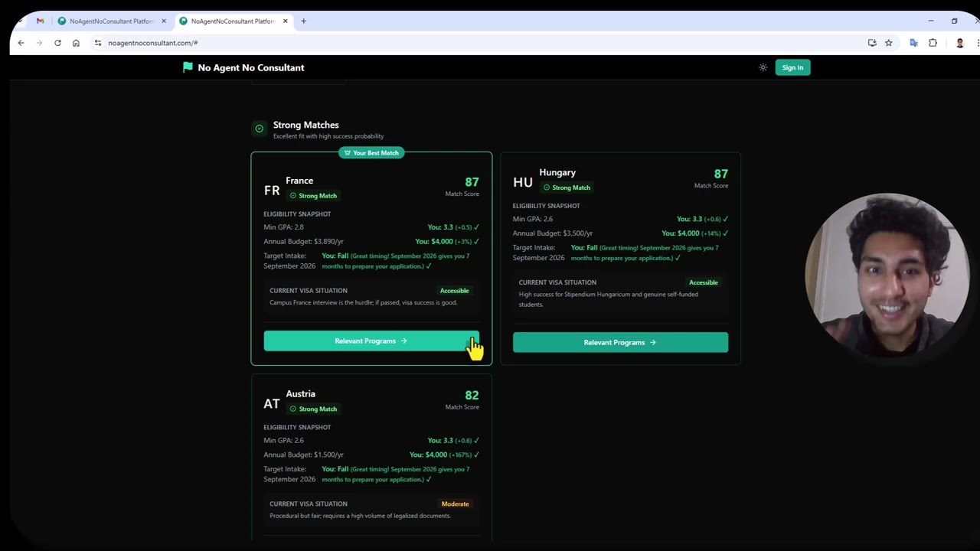This screenshot has height=551, width=980.
Task: Click Hungary Strong Match badge
Action: (x=567, y=187)
